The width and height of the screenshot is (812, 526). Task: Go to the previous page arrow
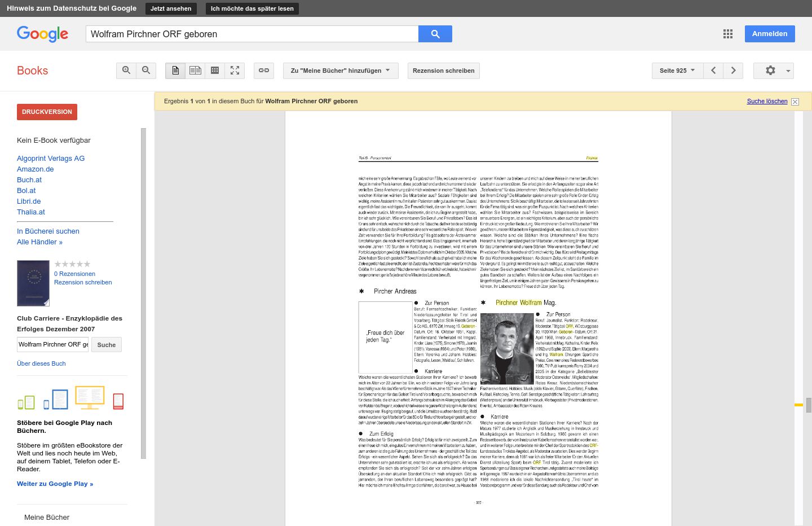[713, 71]
